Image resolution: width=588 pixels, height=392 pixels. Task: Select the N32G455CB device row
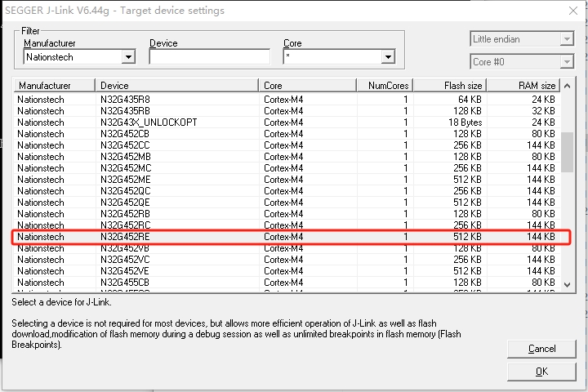coord(287,283)
